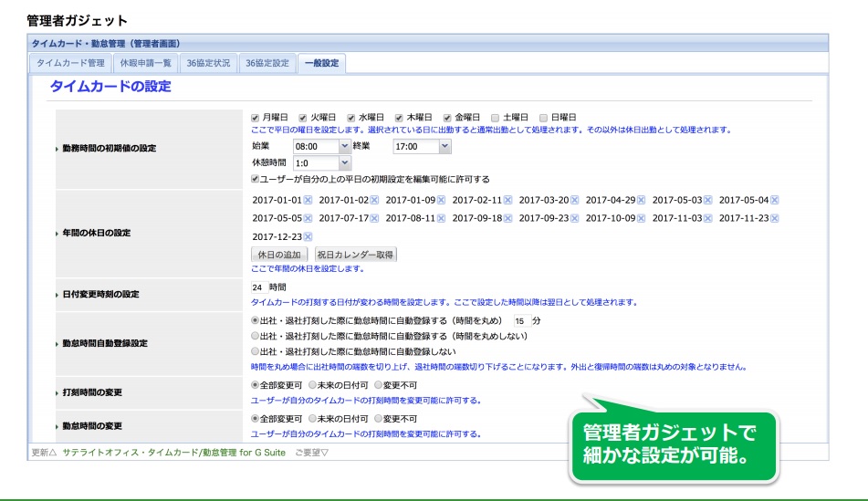The height and width of the screenshot is (501, 868).
Task: Choose 全部変更可 under 打刻時間の変更
Action: pos(256,385)
